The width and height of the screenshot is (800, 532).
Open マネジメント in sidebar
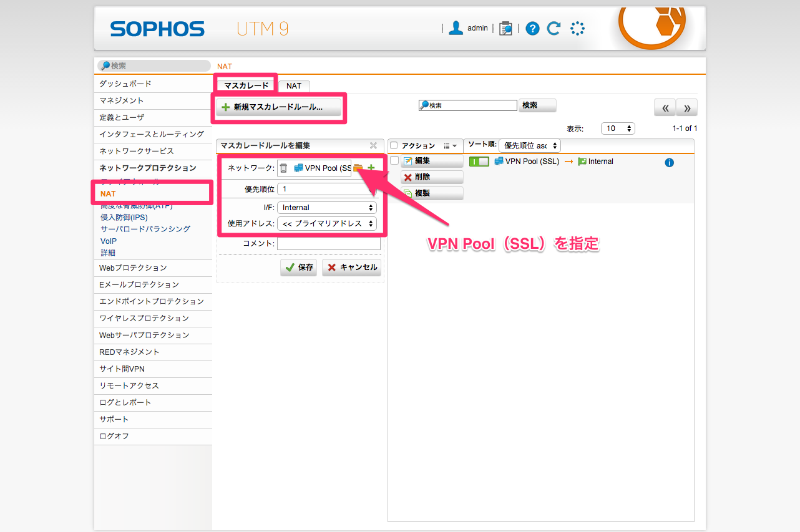pos(154,100)
